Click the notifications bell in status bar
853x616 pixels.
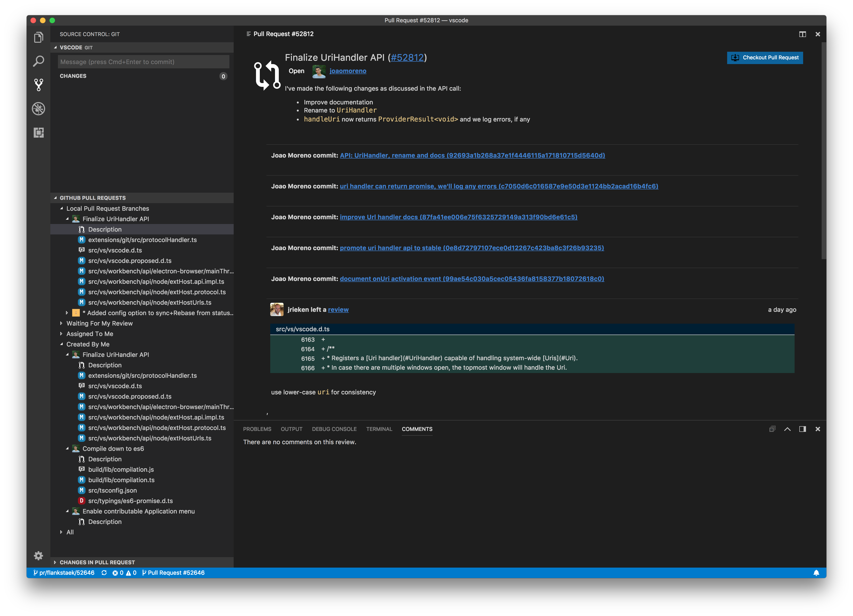pyautogui.click(x=816, y=573)
